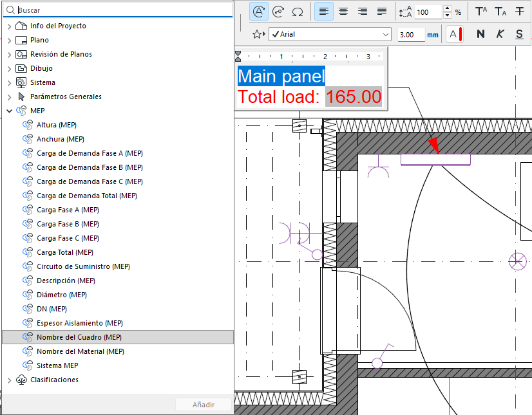Click the Insert Autotext icon

coord(259,12)
